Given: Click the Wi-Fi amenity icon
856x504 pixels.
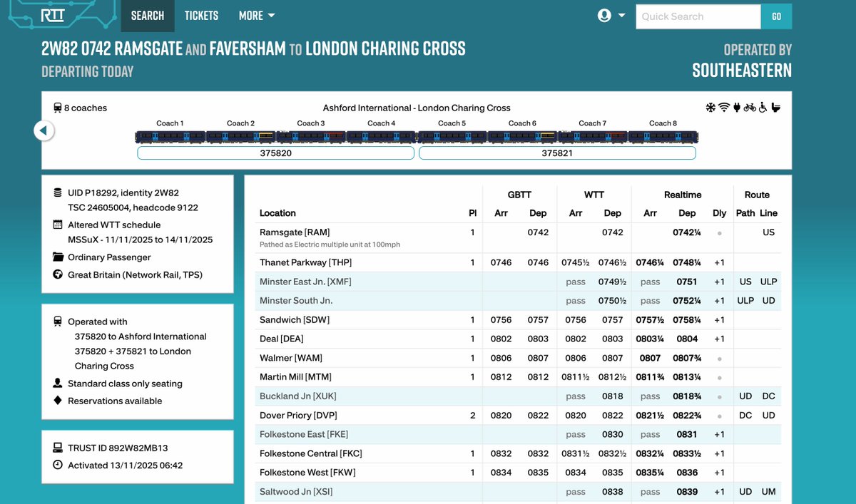Looking at the screenshot, I should coord(724,108).
